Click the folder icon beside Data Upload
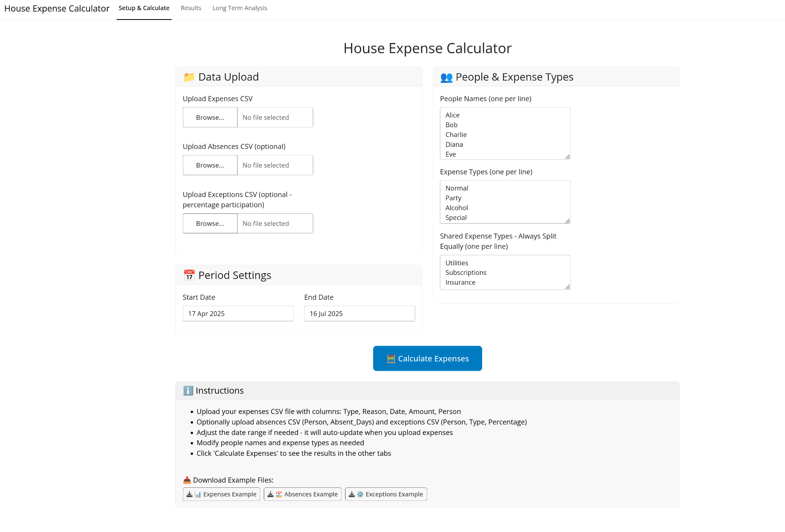 click(x=189, y=77)
